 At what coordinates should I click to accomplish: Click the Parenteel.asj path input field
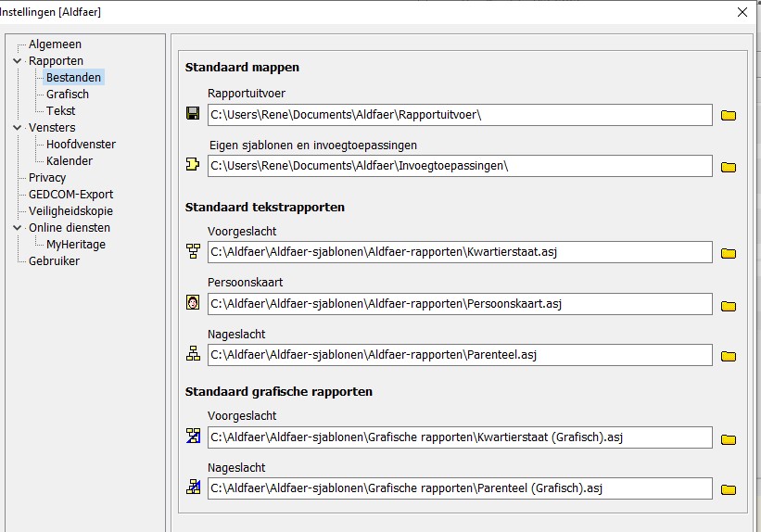coord(459,355)
